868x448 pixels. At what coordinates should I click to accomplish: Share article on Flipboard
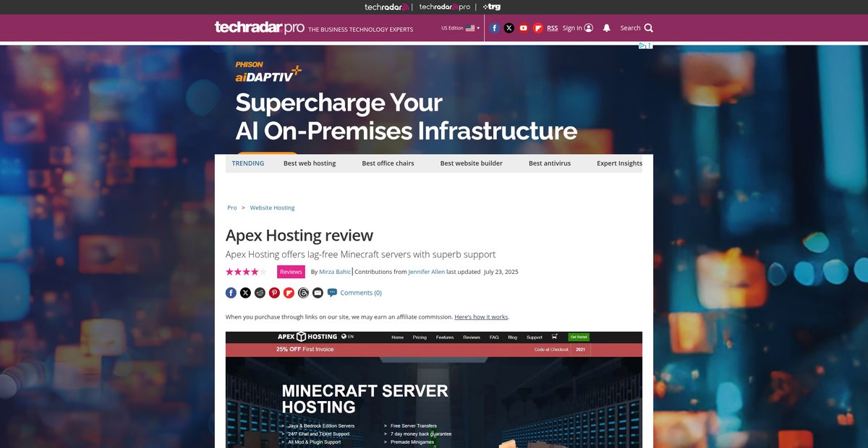click(289, 293)
